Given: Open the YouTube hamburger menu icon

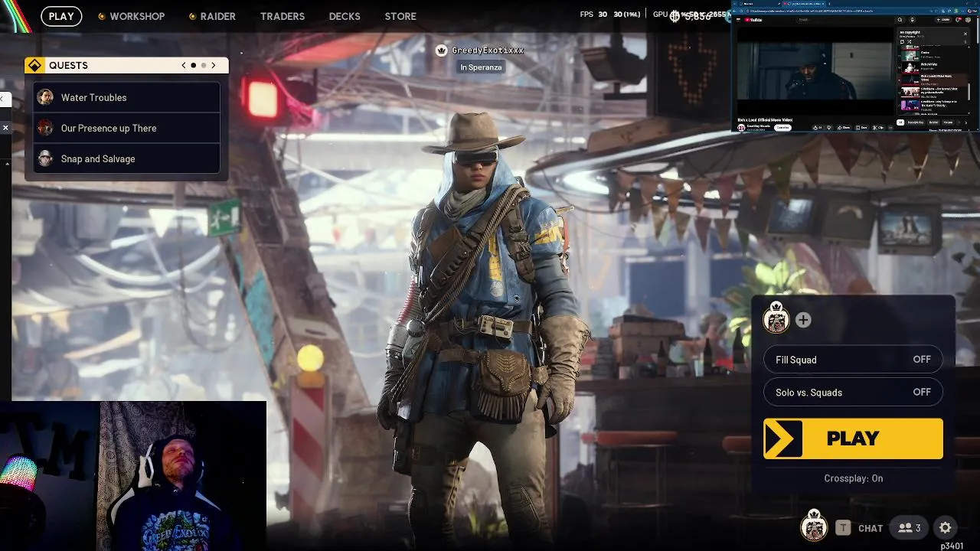Looking at the screenshot, I should click(738, 20).
